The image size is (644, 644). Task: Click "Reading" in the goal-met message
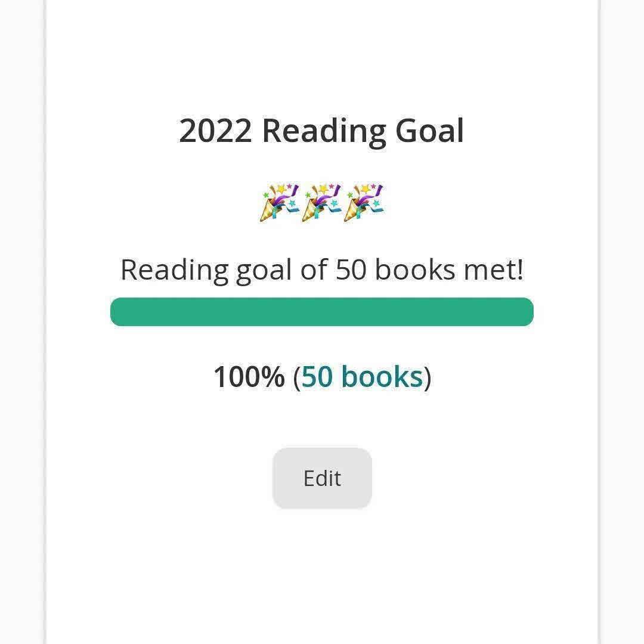point(174,271)
